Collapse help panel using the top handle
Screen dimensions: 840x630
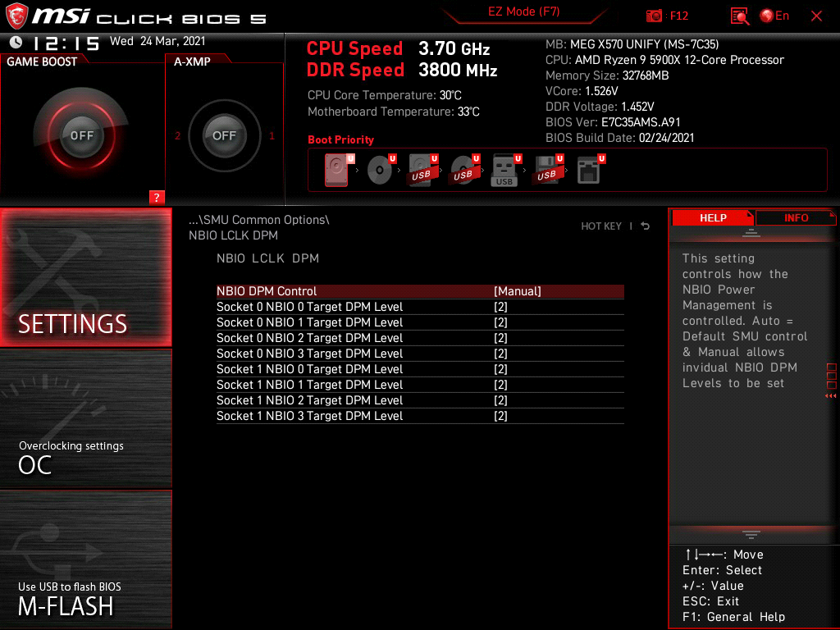[x=751, y=232]
